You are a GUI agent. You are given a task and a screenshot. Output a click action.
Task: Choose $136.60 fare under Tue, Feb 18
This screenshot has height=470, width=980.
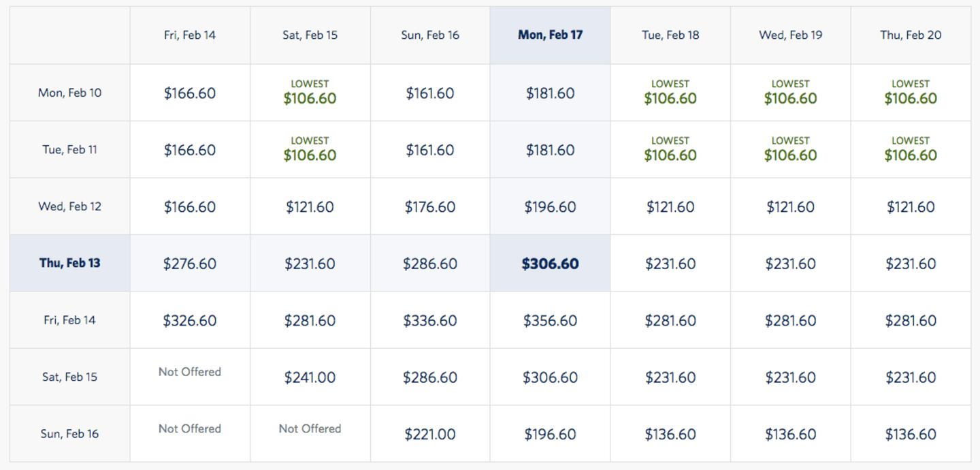670,434
